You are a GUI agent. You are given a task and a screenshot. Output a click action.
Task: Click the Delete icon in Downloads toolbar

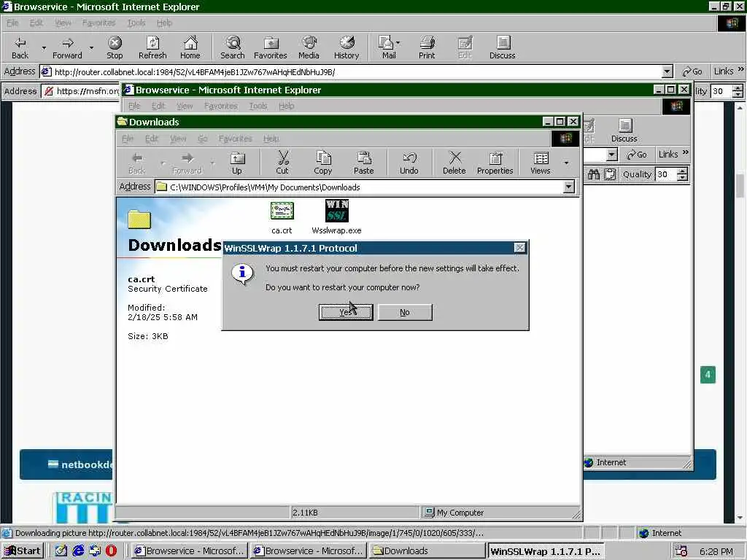(454, 163)
